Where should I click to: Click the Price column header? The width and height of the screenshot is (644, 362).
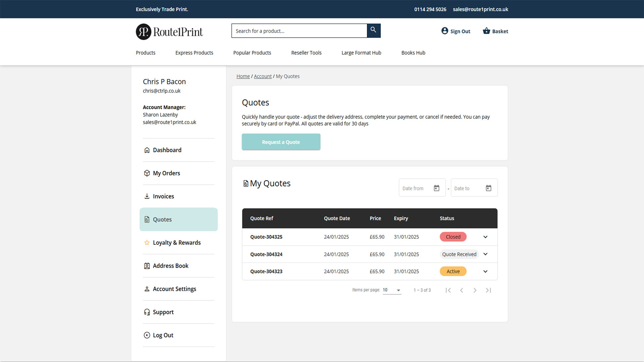tap(375, 218)
